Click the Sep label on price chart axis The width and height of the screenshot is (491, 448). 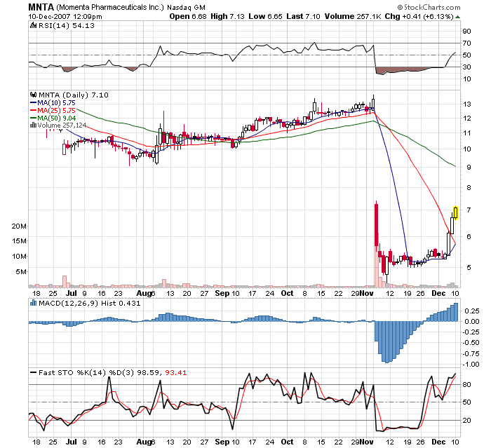coord(222,293)
